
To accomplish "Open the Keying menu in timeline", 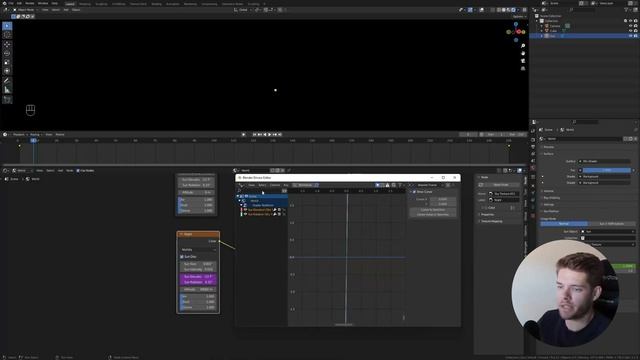I will coord(36,134).
